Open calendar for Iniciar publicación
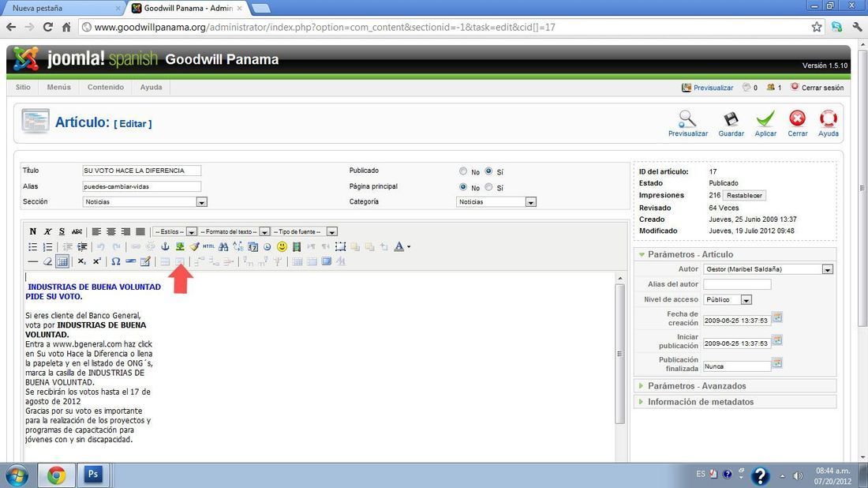This screenshot has width=868, height=488. coord(777,340)
